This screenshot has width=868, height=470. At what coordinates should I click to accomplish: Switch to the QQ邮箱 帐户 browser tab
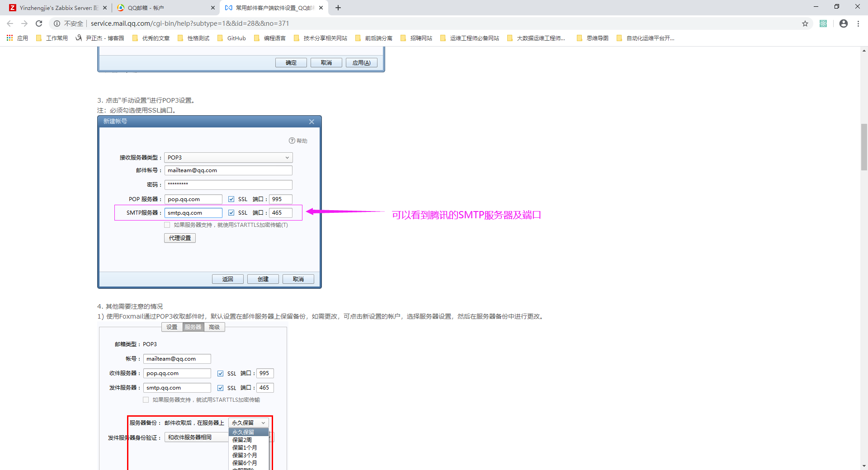click(165, 8)
